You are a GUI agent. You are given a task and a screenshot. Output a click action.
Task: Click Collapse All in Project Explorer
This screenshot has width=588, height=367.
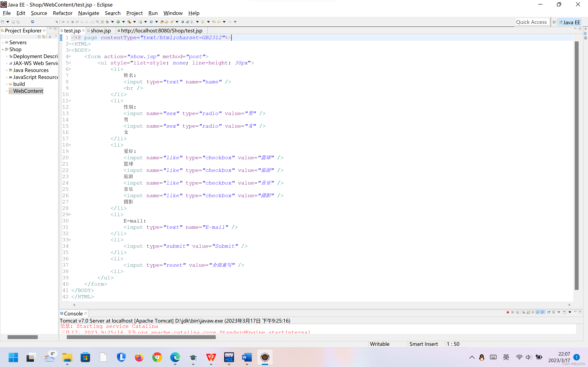point(39,37)
